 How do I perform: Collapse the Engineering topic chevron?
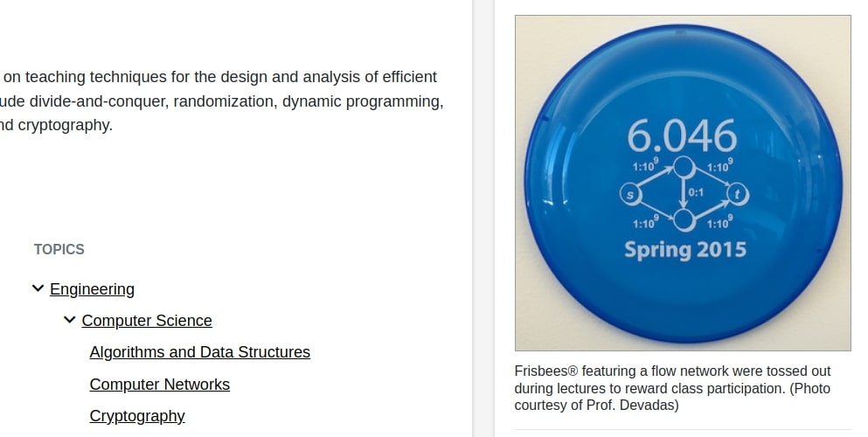click(x=38, y=288)
